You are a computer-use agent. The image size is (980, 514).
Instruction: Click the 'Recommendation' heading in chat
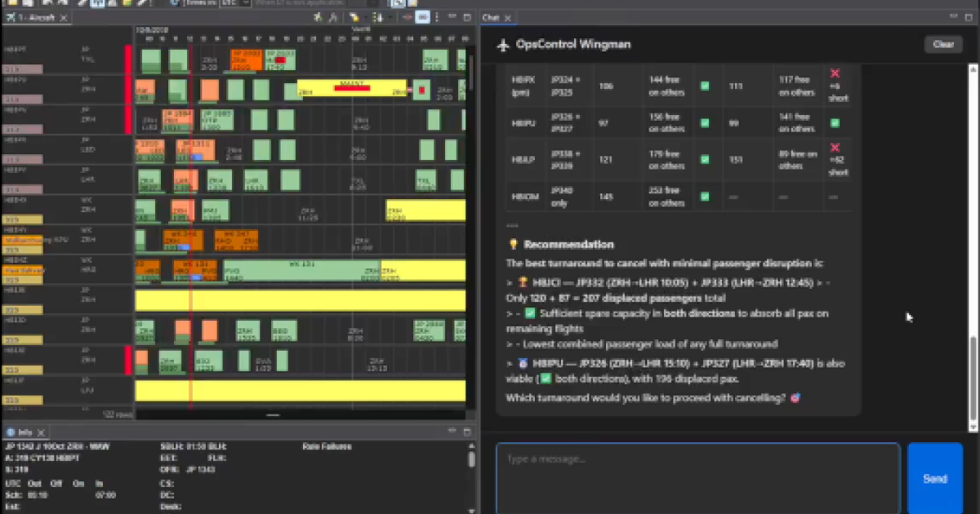(568, 244)
